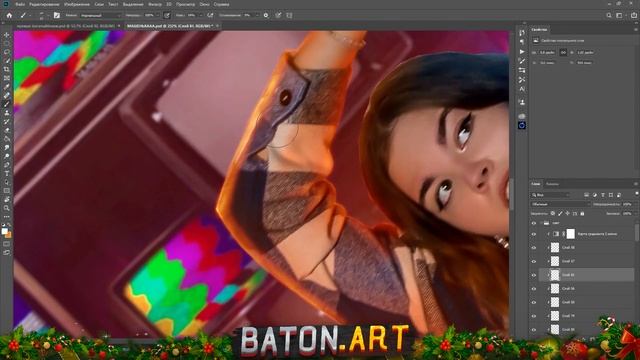The image size is (640, 360).
Task: Select the Eyedropper tool
Action: (7, 87)
